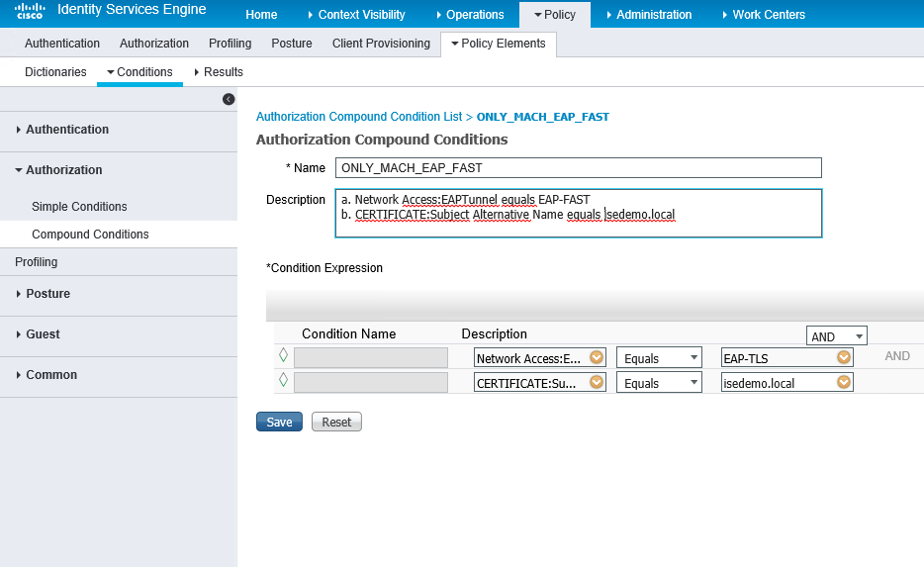Open Authorization Compound Condition List link
The width and height of the screenshot is (924, 567).
(x=359, y=117)
